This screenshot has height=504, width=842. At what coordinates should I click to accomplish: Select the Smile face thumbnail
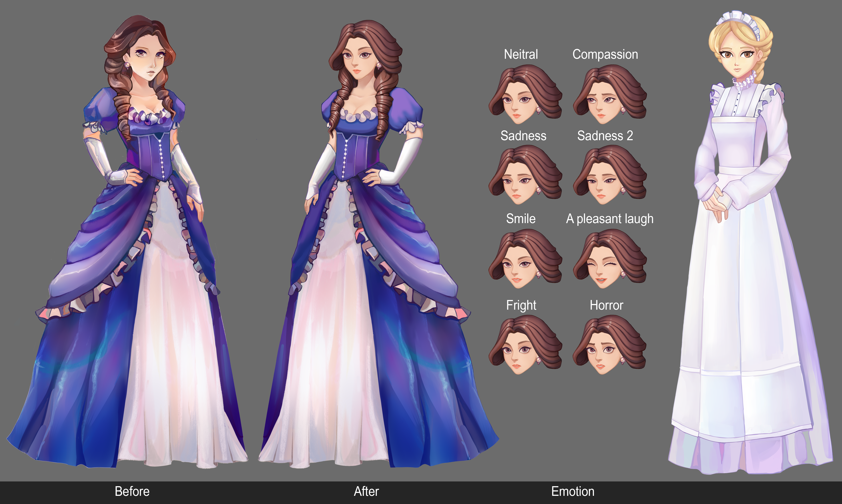pyautogui.click(x=525, y=259)
